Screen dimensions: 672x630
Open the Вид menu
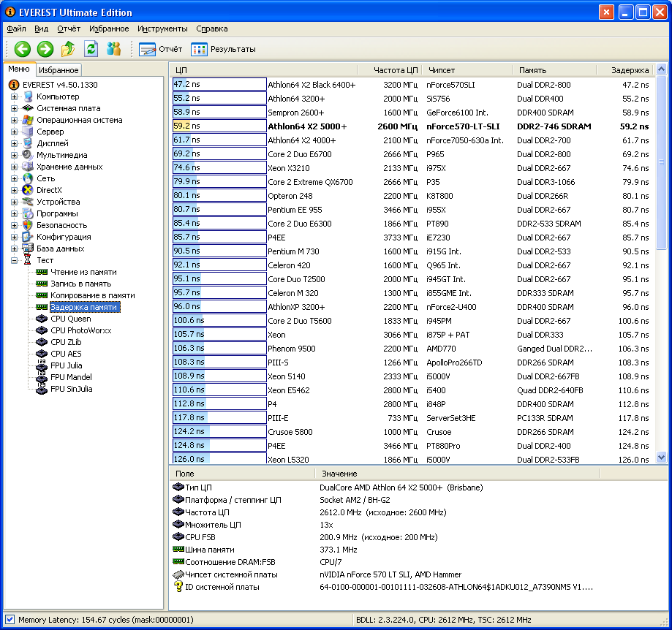pyautogui.click(x=41, y=29)
